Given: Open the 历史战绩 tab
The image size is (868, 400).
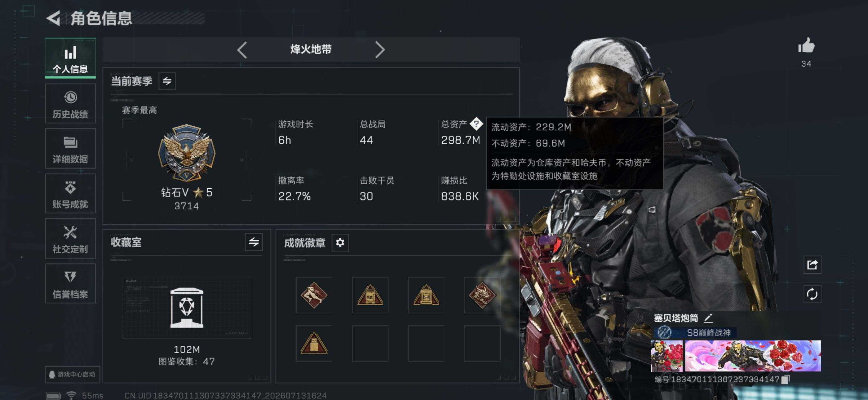Looking at the screenshot, I should [x=70, y=104].
